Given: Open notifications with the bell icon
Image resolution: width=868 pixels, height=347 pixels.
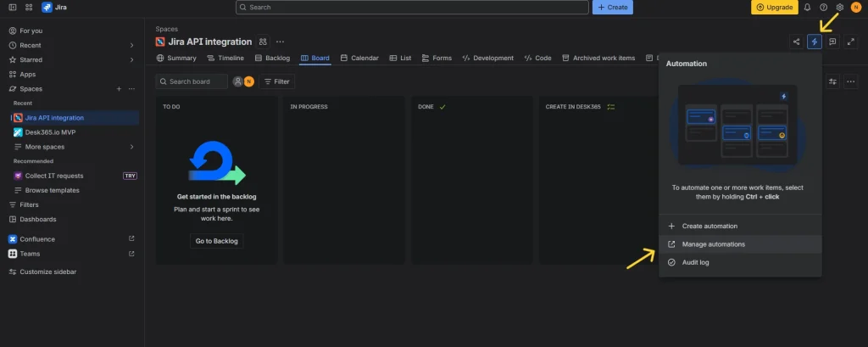Looking at the screenshot, I should point(807,7).
